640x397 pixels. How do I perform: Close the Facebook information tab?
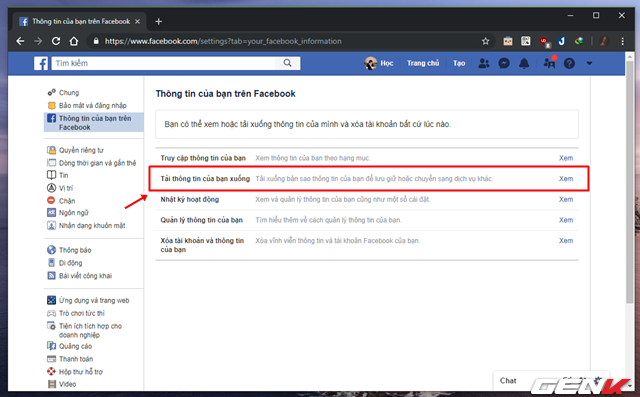(x=138, y=21)
